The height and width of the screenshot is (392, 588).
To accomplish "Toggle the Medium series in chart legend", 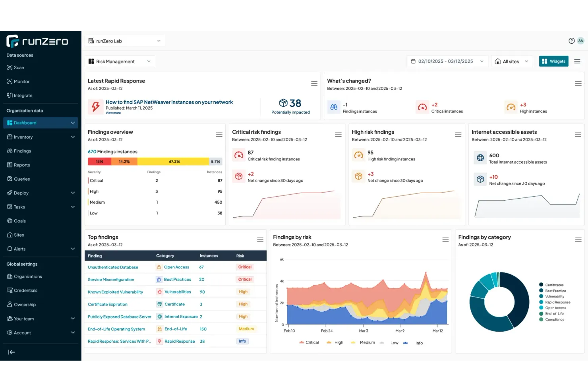I will point(363,342).
